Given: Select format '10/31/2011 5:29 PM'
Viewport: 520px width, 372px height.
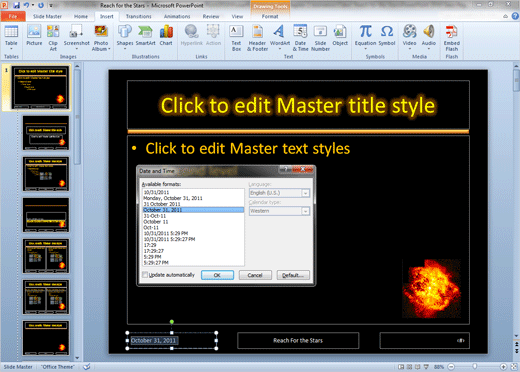Looking at the screenshot, I should coord(166,233).
